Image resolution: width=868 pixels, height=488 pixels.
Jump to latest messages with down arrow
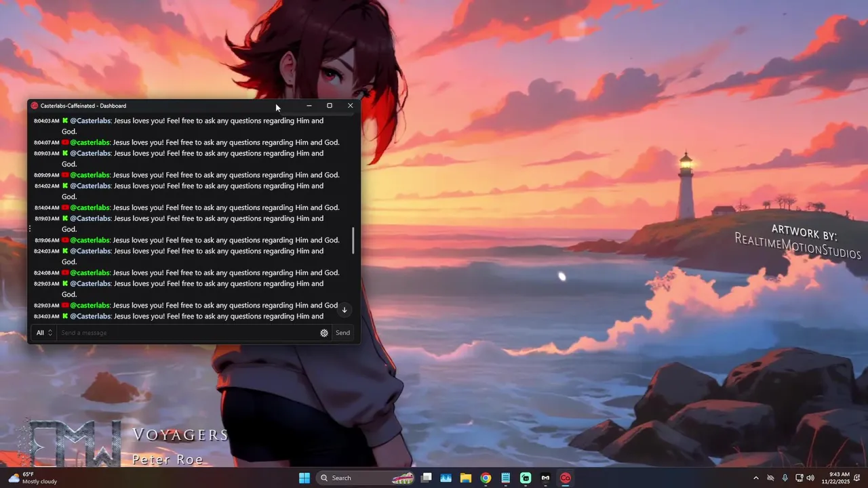344,310
